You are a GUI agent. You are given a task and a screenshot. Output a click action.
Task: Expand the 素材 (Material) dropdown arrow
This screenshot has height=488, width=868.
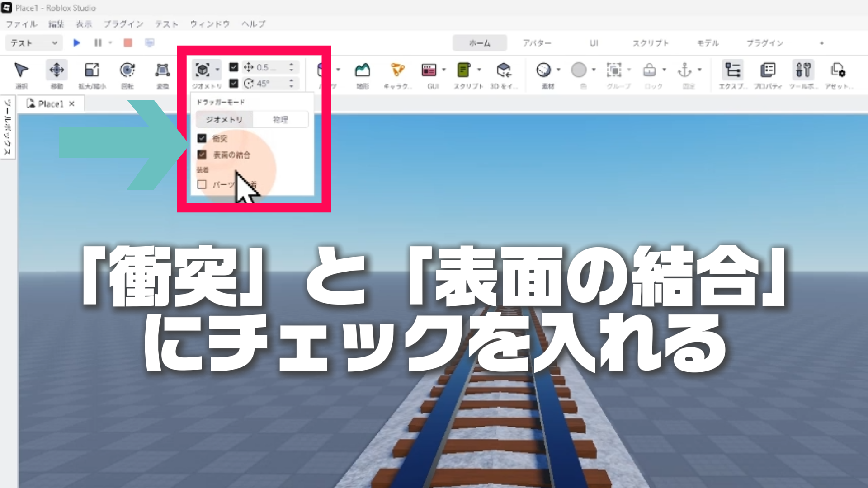[559, 70]
